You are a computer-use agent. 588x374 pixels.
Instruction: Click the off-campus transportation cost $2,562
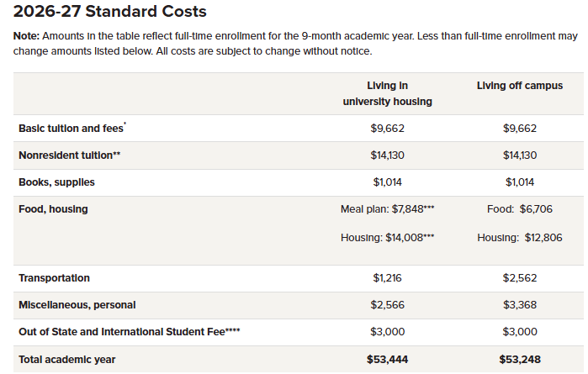point(519,278)
